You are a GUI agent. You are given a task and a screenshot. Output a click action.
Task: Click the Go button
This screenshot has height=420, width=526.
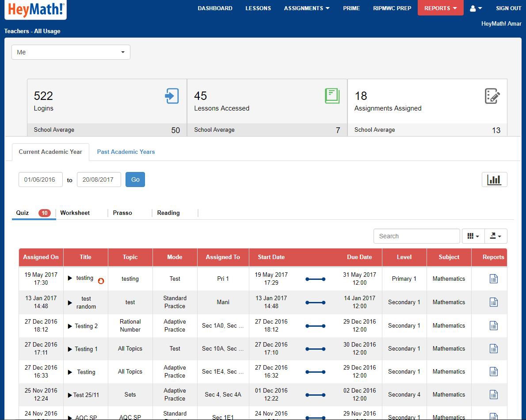(135, 179)
